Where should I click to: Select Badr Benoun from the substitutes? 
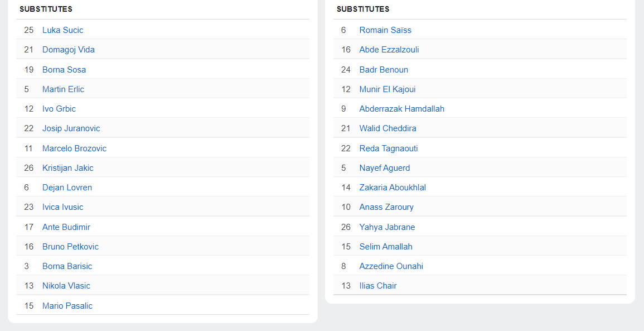click(x=384, y=70)
